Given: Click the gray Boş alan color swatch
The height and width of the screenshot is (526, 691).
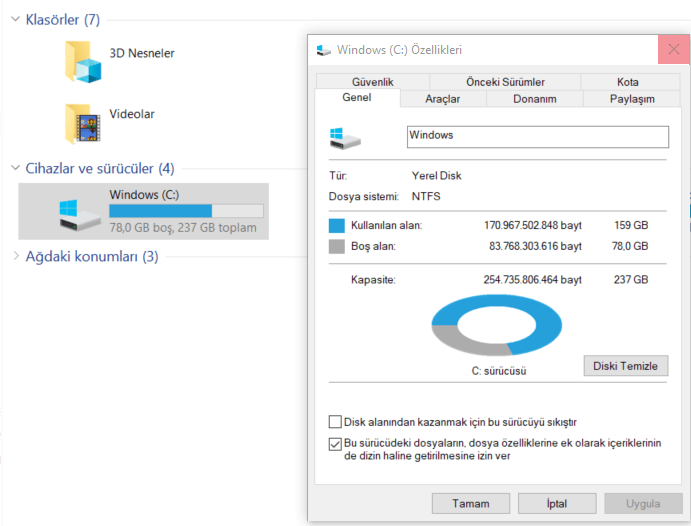Looking at the screenshot, I should click(337, 246).
